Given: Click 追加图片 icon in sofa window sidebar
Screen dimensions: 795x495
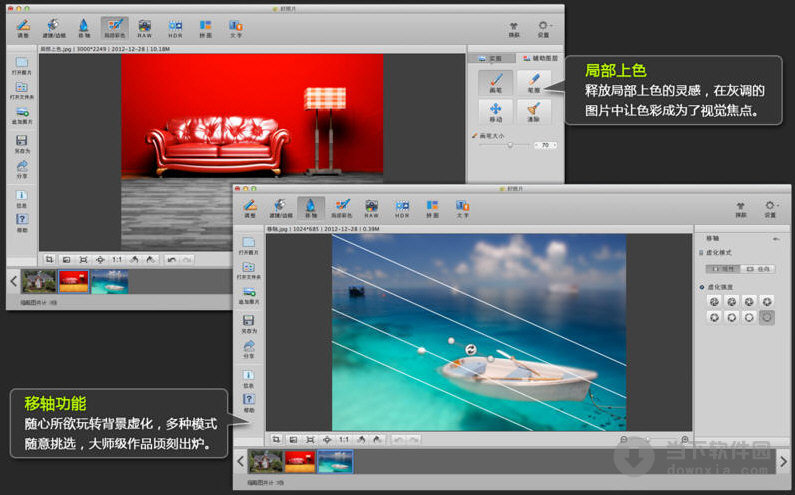Looking at the screenshot, I should pyautogui.click(x=22, y=114).
